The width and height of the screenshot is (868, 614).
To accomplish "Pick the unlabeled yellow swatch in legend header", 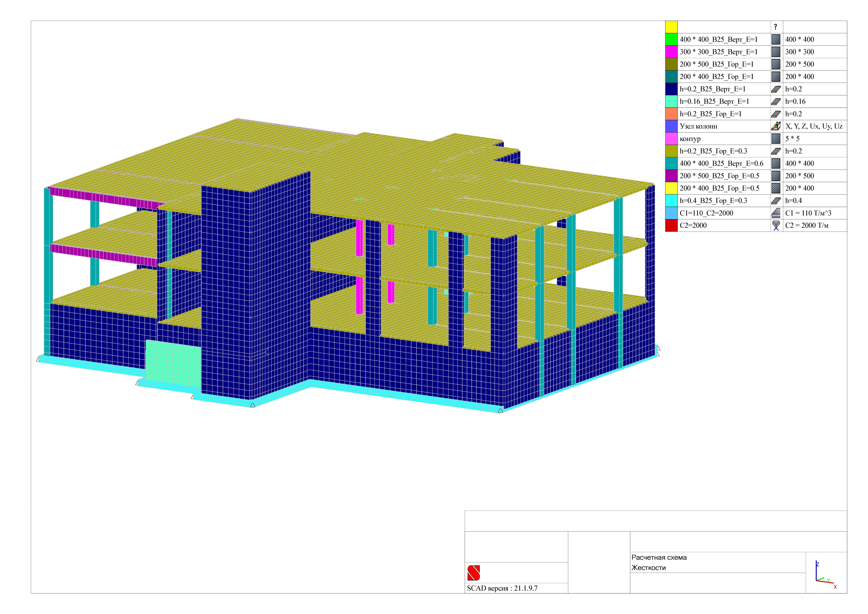I will [x=671, y=27].
